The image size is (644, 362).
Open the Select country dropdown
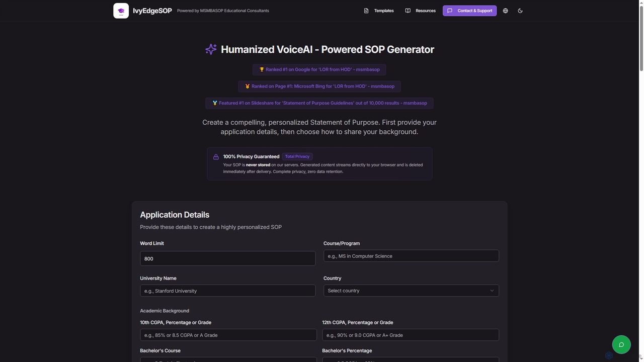pyautogui.click(x=411, y=291)
